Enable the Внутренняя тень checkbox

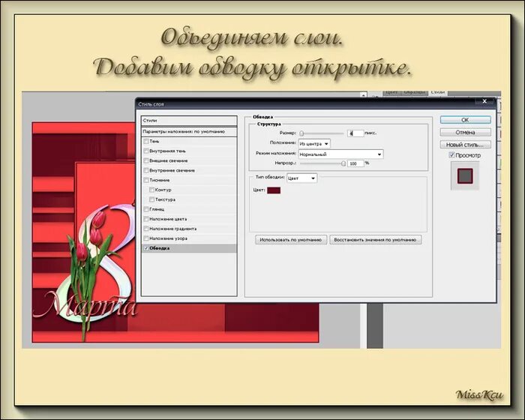pos(146,151)
